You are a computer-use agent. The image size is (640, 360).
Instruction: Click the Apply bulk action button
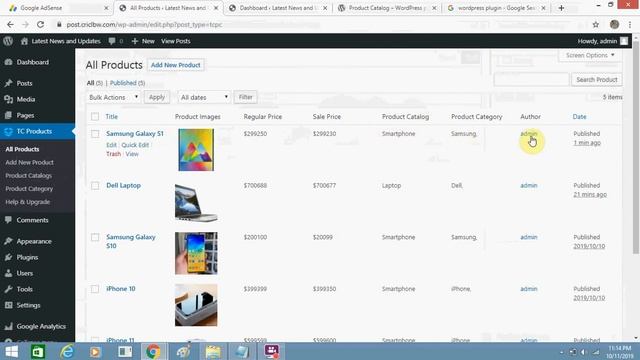click(x=157, y=97)
